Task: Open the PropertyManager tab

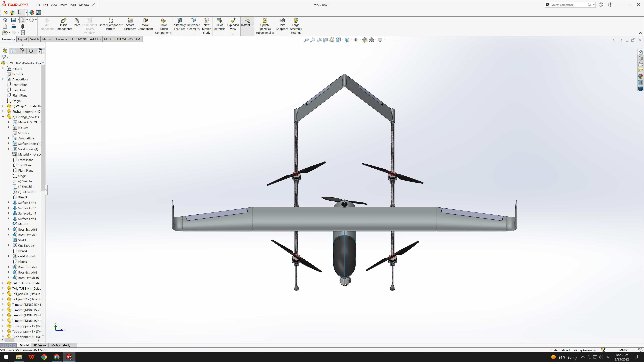Action: 13,51
